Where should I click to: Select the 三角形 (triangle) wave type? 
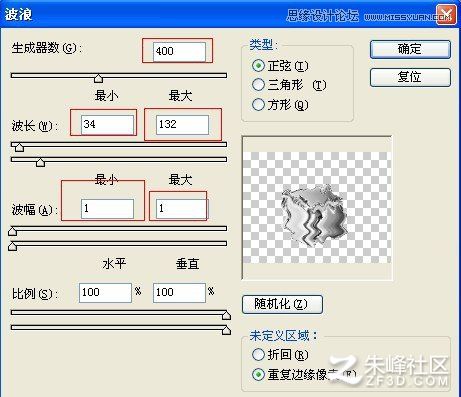(258, 85)
